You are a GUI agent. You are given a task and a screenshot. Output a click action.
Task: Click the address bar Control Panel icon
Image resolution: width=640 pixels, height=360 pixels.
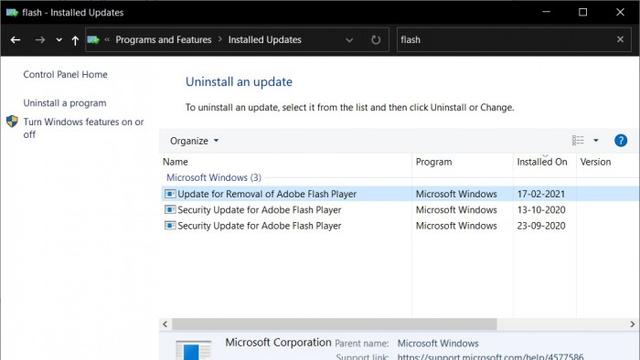[93, 40]
